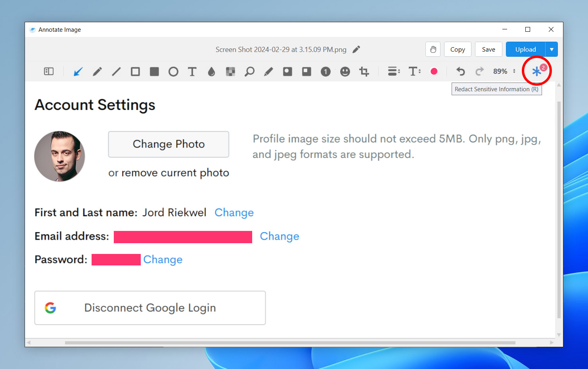Open the stroke width dropdown
588x369 pixels.
[394, 71]
